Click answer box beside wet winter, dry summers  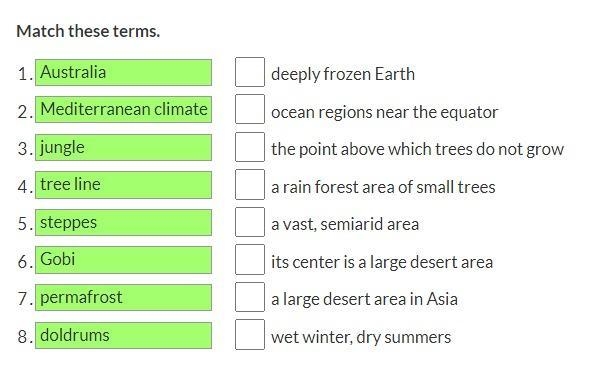pos(250,335)
